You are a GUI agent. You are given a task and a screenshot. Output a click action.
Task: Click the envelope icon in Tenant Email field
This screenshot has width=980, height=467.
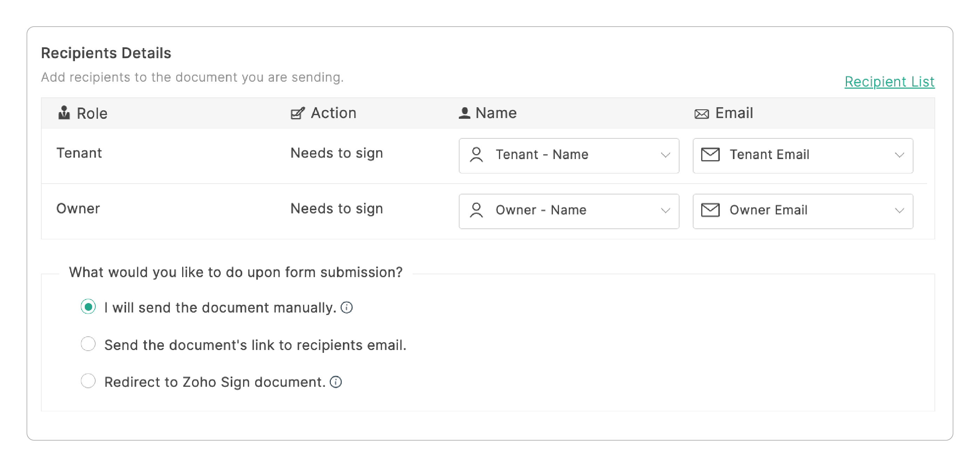pyautogui.click(x=710, y=155)
